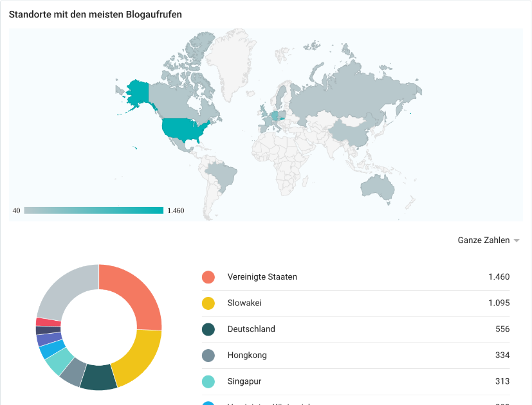Click the gray dot beside Hongkong
532x405 pixels.
(208, 355)
